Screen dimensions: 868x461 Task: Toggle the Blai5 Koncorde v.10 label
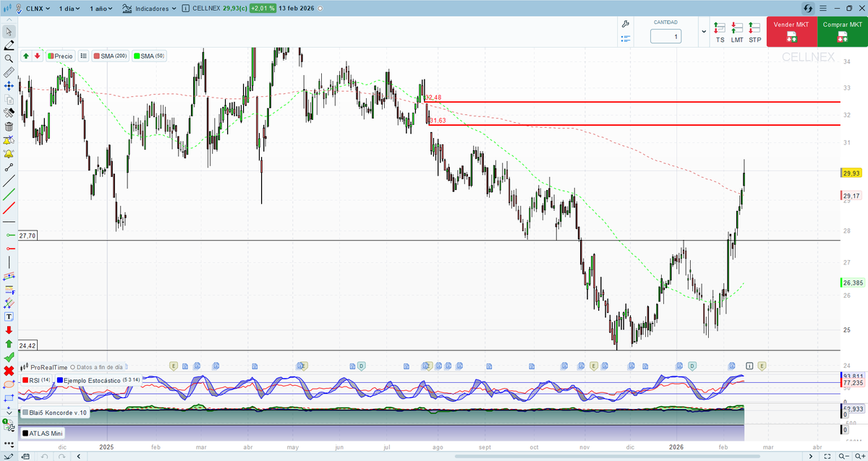[55, 413]
